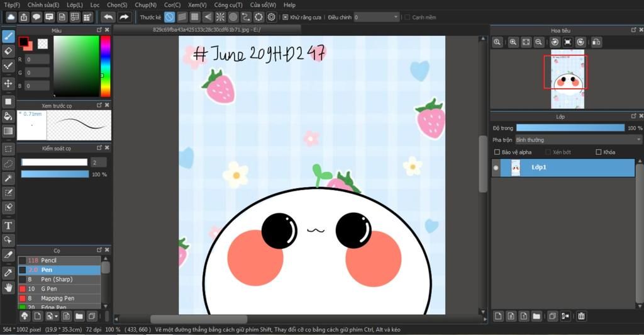This screenshot has height=335, width=644.
Task: Flip the canvas view in Navigator panel
Action: coord(596,42)
